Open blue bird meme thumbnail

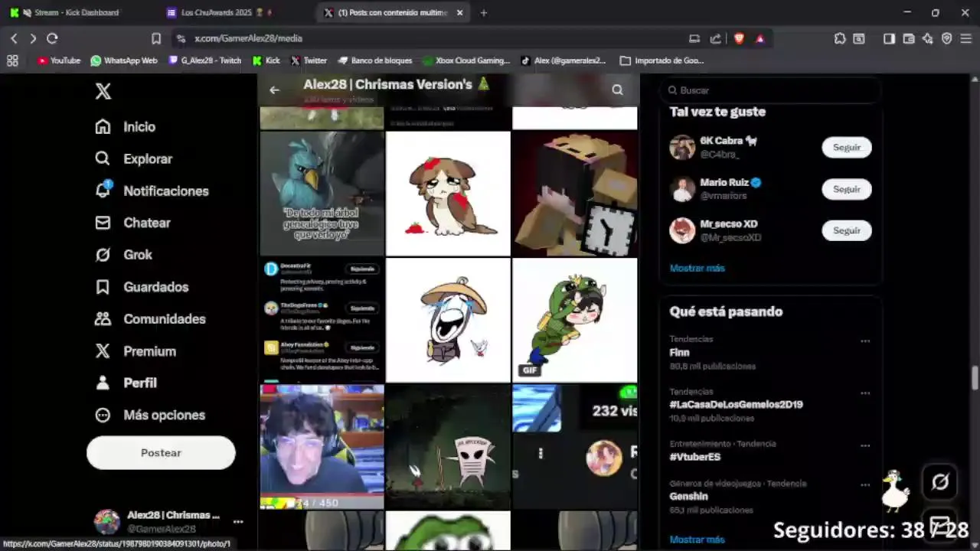(322, 194)
